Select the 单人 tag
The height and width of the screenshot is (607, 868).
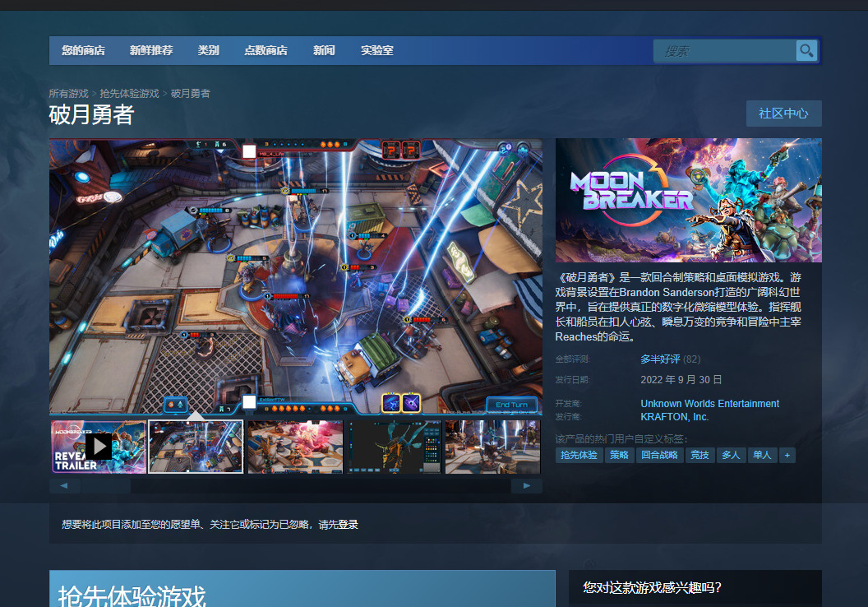coord(762,456)
